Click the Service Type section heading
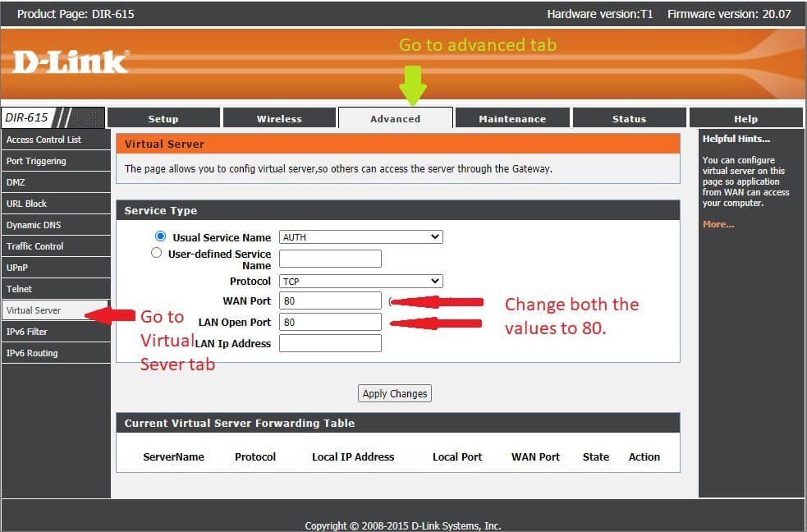The height and width of the screenshot is (532, 807). pyautogui.click(x=161, y=210)
